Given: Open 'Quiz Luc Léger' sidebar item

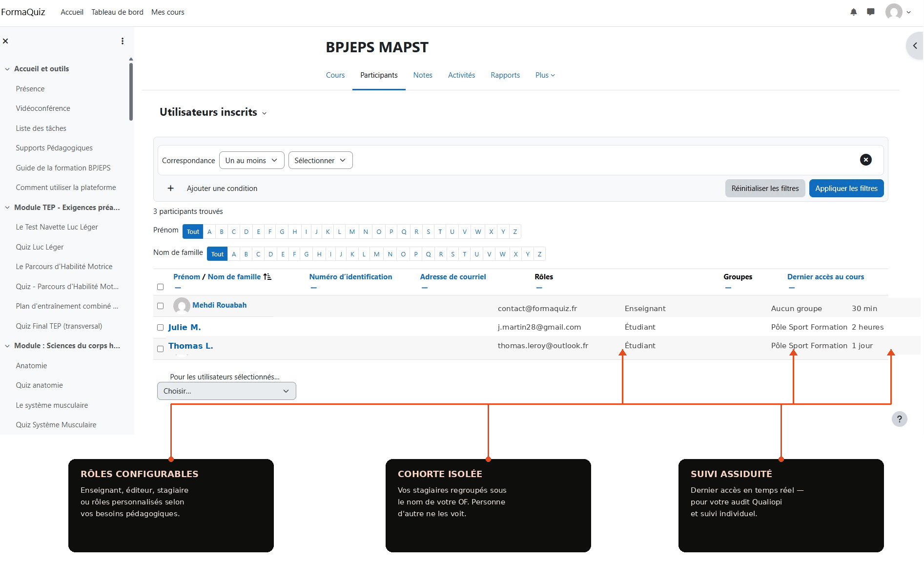Looking at the screenshot, I should [x=40, y=247].
